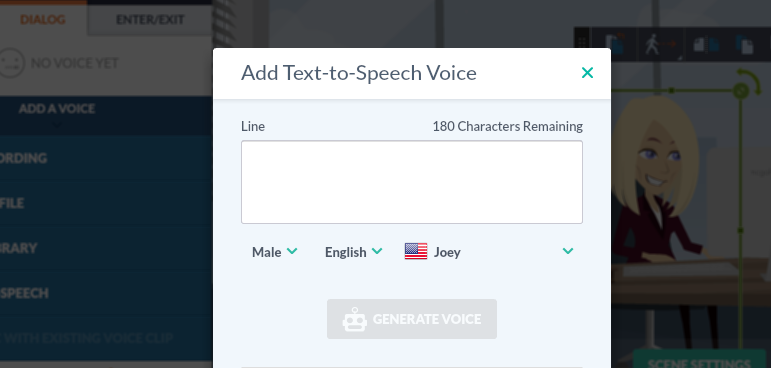Click the No Voice Yet face icon
771x368 pixels.
[11, 63]
